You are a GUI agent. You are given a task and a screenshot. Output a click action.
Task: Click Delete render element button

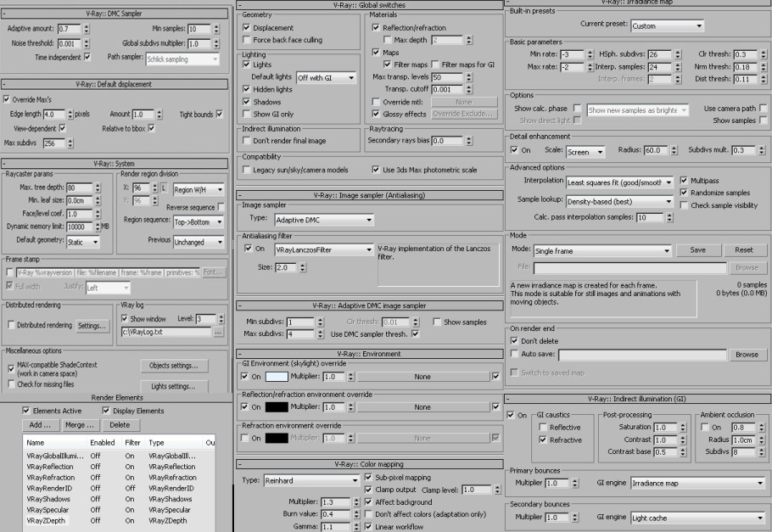(120, 424)
